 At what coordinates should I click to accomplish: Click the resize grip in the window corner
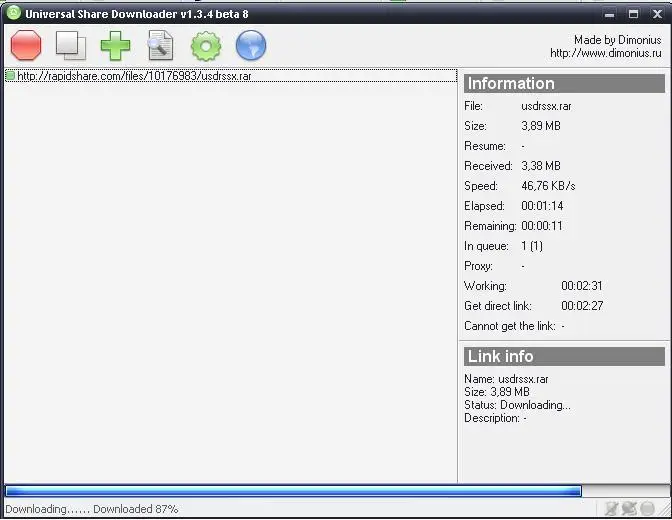click(x=665, y=510)
